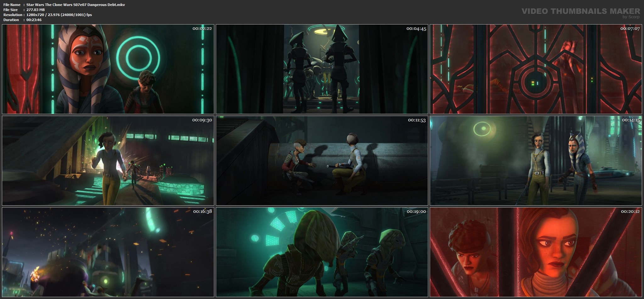The width and height of the screenshot is (644, 299).
Task: Select the thumbnail timestamped 00:19:00
Action: (x=322, y=252)
